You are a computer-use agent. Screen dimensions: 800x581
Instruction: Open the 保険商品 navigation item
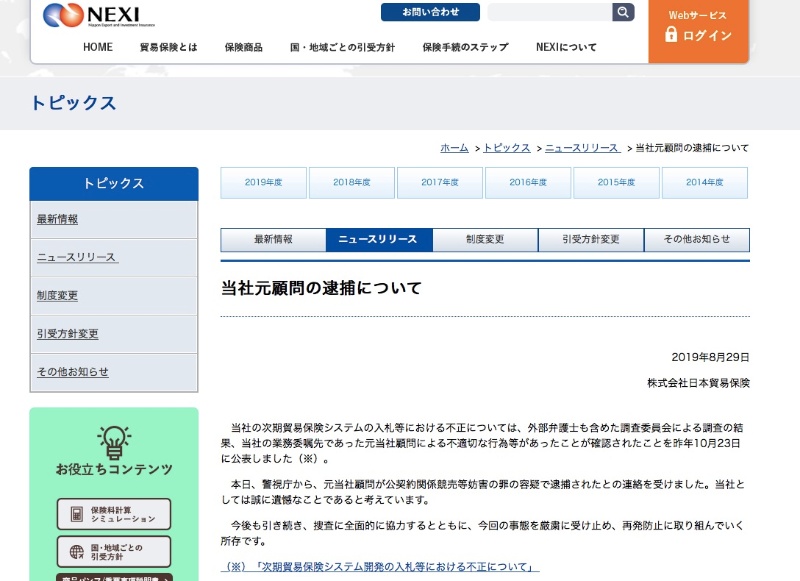point(243,47)
